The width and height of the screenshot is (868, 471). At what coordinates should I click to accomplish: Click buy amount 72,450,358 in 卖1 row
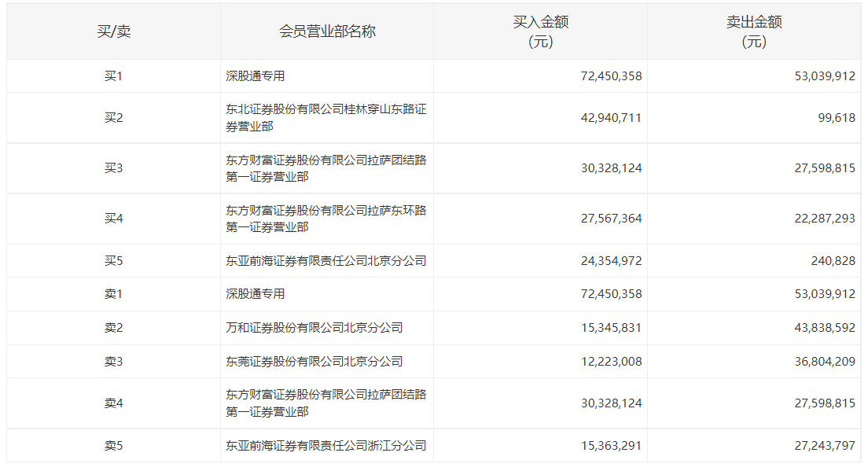(x=611, y=294)
